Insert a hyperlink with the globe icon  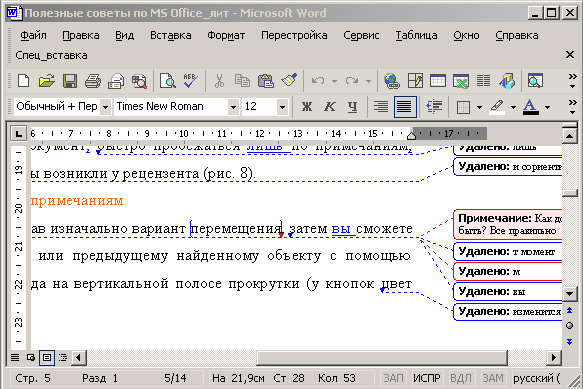pos(392,80)
